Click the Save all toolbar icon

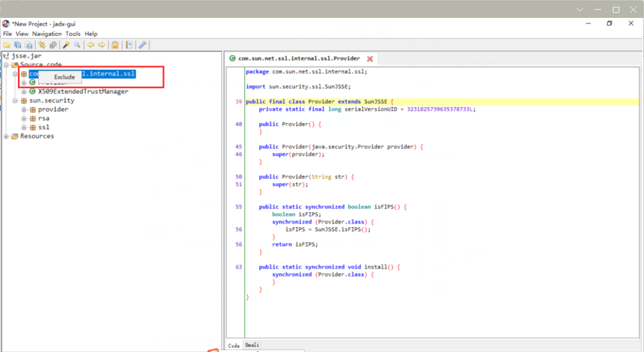(18, 45)
